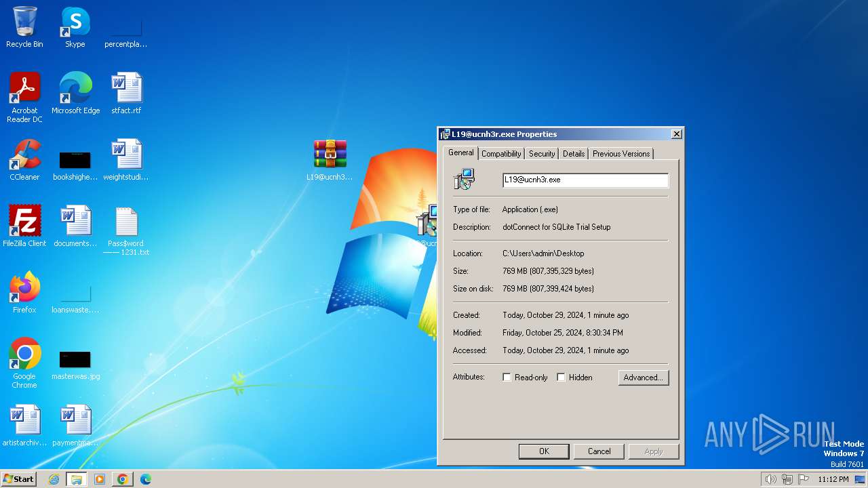The width and height of the screenshot is (868, 488).
Task: Open Windows Media Player taskbar icon
Action: pyautogui.click(x=100, y=479)
